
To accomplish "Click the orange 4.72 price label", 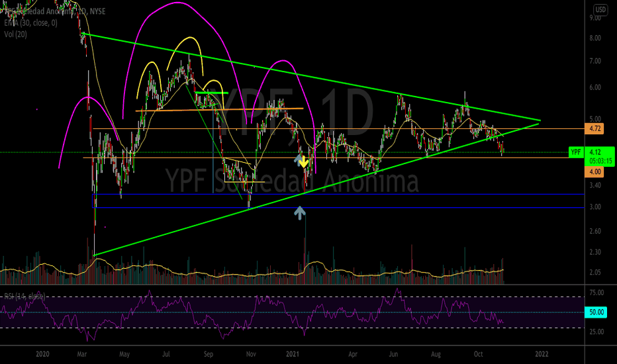I will click(594, 128).
